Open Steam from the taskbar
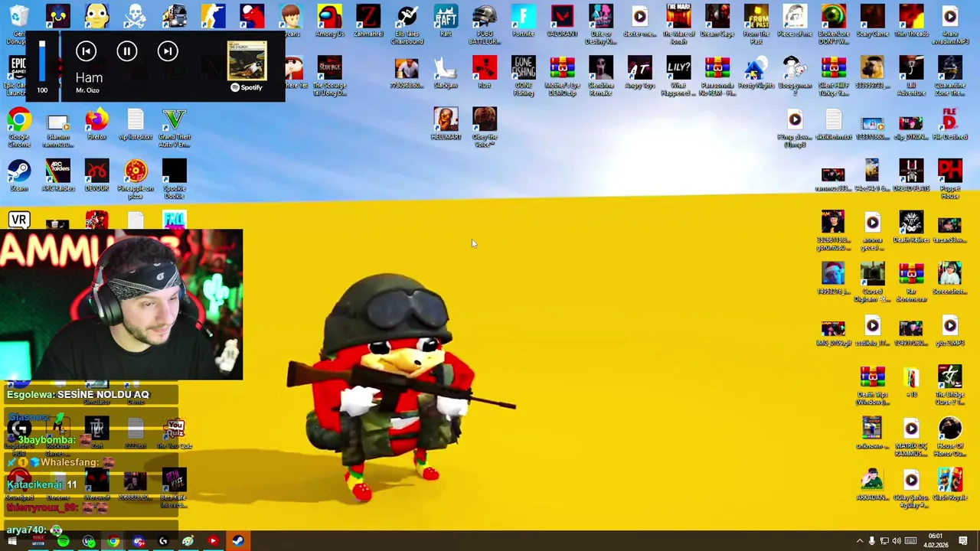Viewport: 980px width, 551px height. pyautogui.click(x=238, y=541)
